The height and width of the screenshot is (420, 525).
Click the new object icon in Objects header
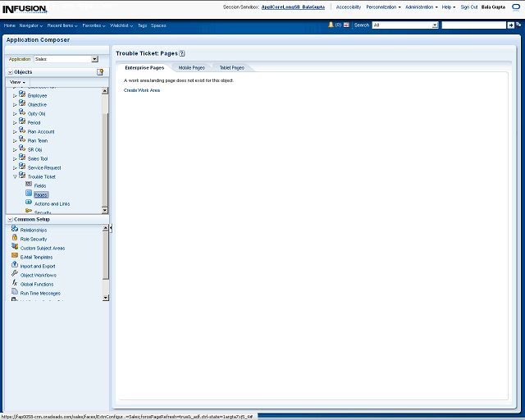coord(100,72)
